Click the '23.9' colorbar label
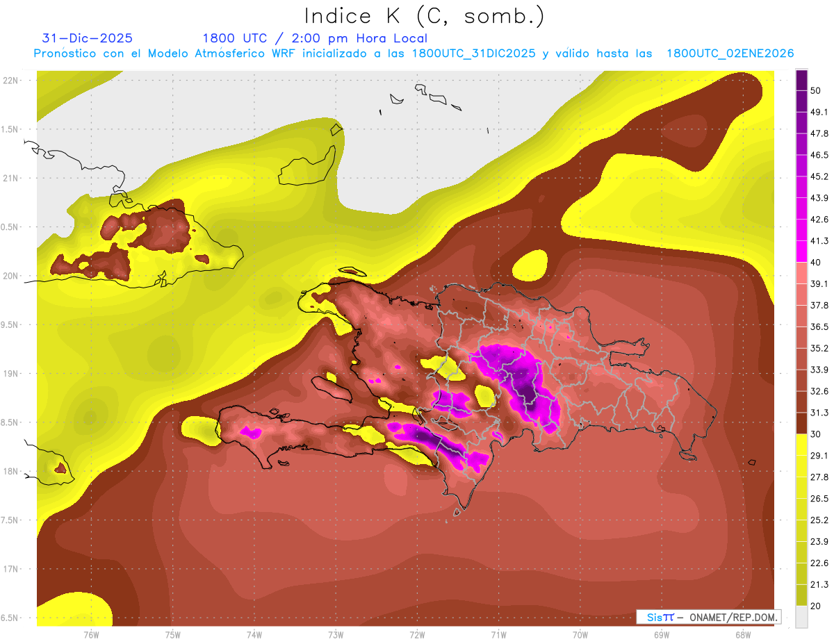Viewport: 834px width, 644px height. tap(819, 542)
